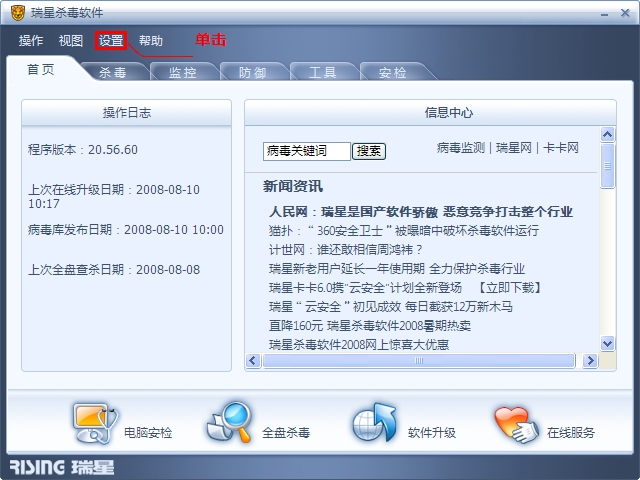Image resolution: width=640 pixels, height=480 pixels.
Task: Start 全盘杀毒 full scan magnifier icon
Action: (229, 422)
